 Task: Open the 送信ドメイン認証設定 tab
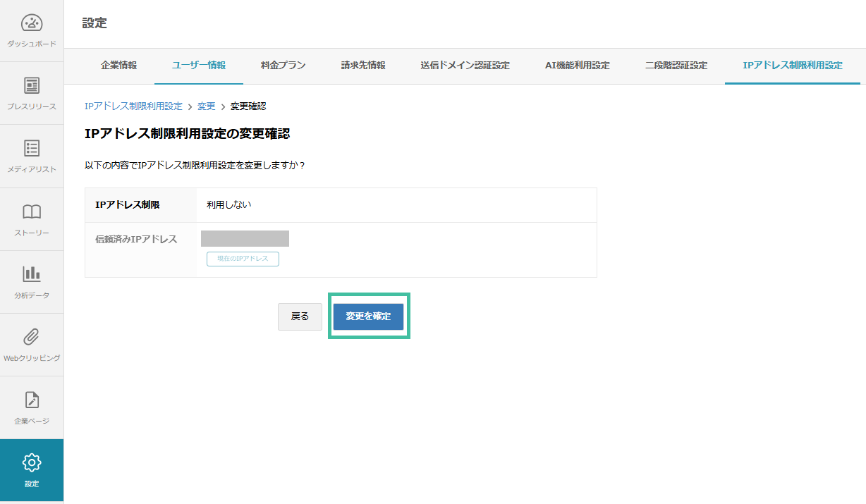pyautogui.click(x=465, y=66)
